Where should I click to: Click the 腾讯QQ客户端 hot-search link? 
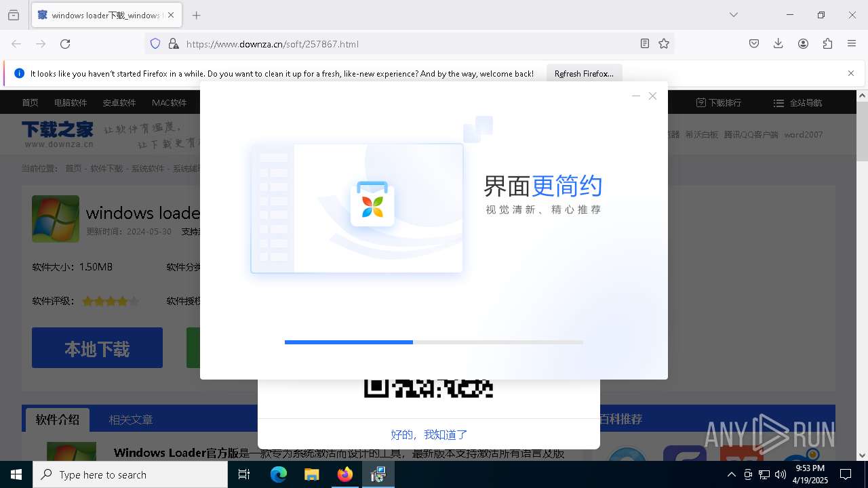pyautogui.click(x=751, y=135)
